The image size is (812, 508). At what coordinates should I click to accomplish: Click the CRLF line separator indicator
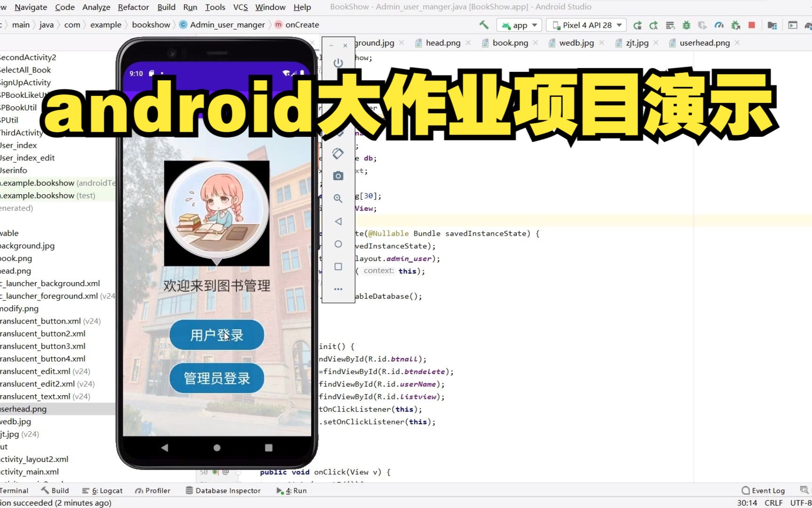coord(773,503)
